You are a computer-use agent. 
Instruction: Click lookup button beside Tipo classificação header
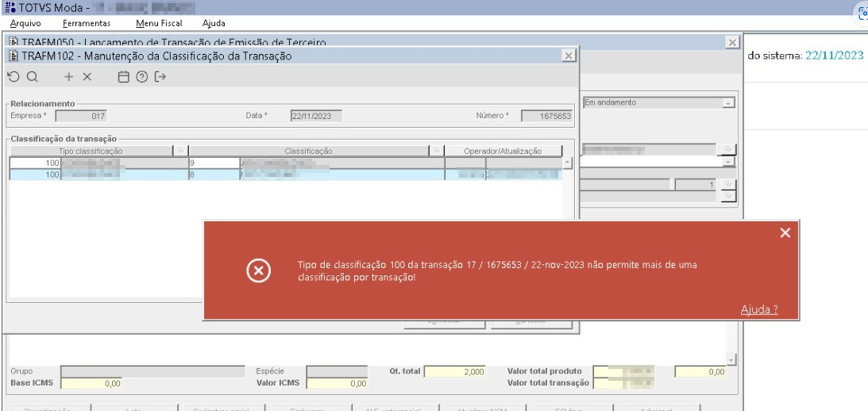point(180,151)
